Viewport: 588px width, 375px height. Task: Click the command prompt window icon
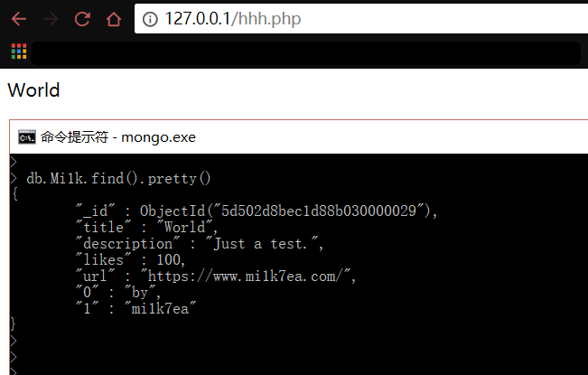tap(27, 137)
